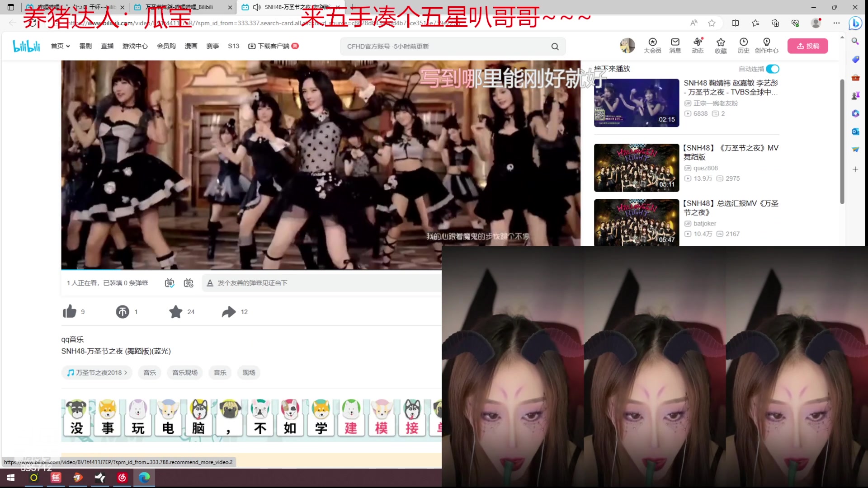Open the 历史 history icon
The width and height of the screenshot is (868, 488).
point(743,46)
